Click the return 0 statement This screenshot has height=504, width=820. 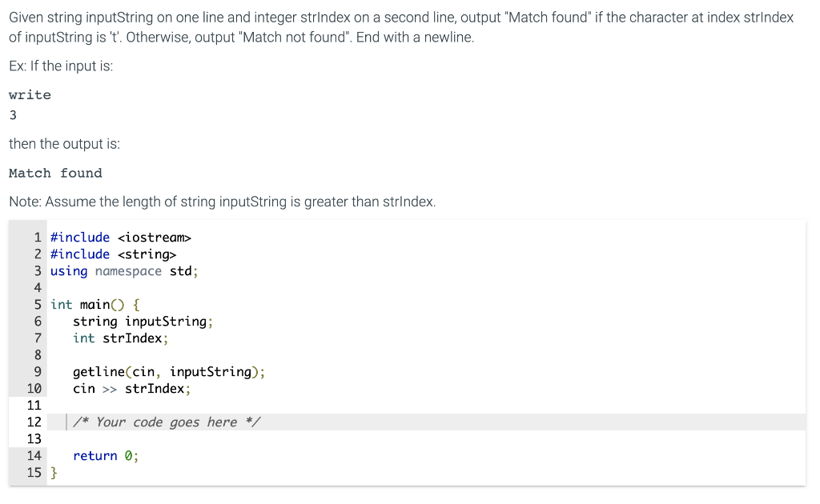[x=106, y=456]
